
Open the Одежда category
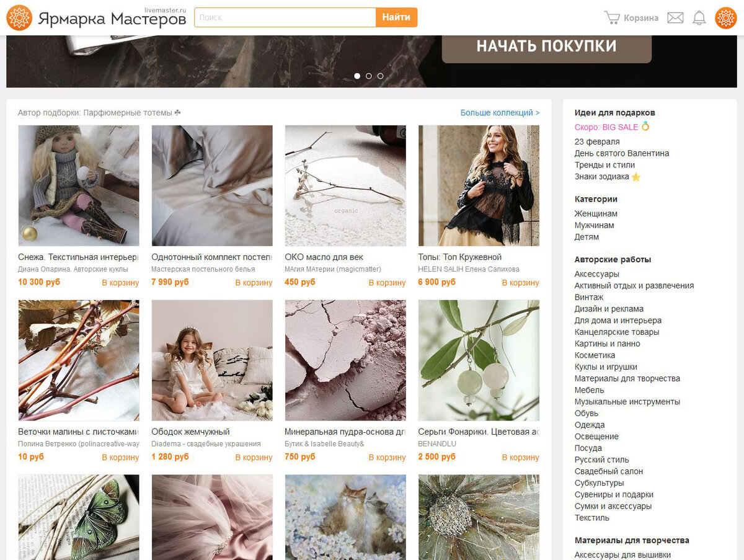coord(590,425)
